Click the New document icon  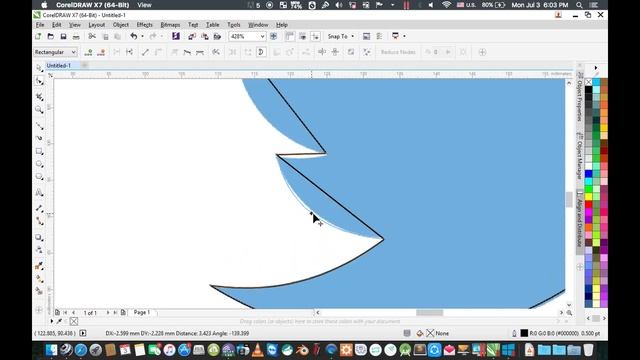click(38, 36)
